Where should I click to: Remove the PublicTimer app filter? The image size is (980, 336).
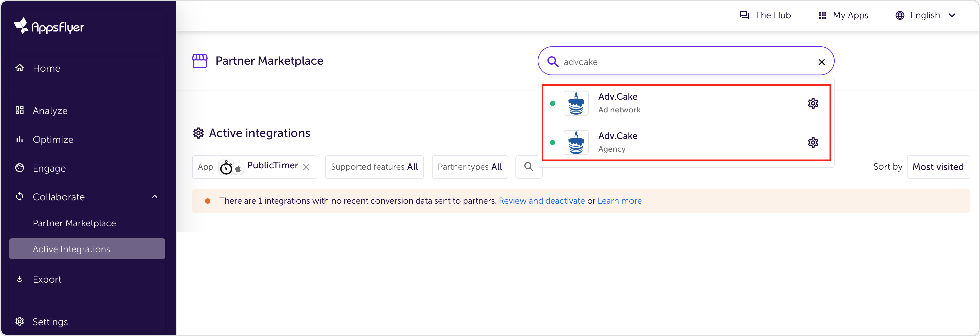(x=306, y=167)
